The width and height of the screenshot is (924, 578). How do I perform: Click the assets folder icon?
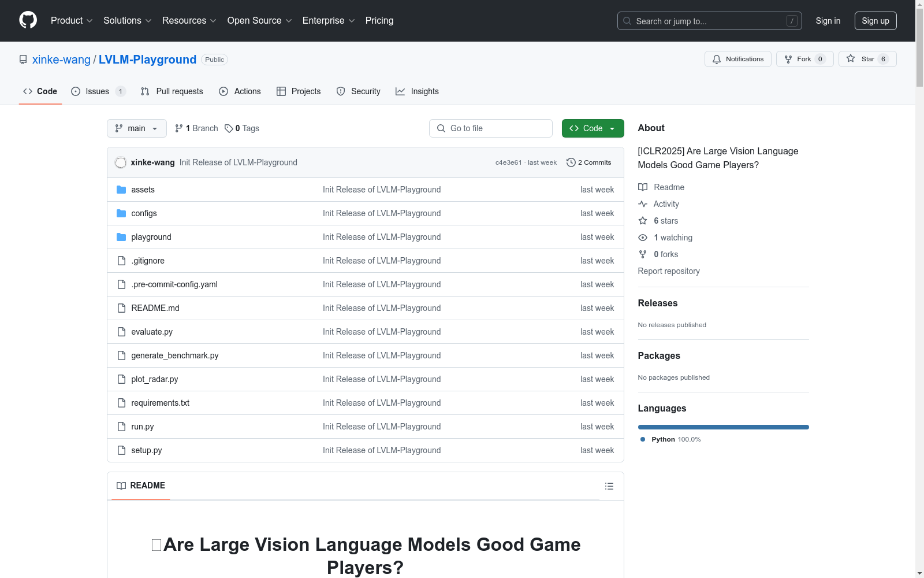121,190
